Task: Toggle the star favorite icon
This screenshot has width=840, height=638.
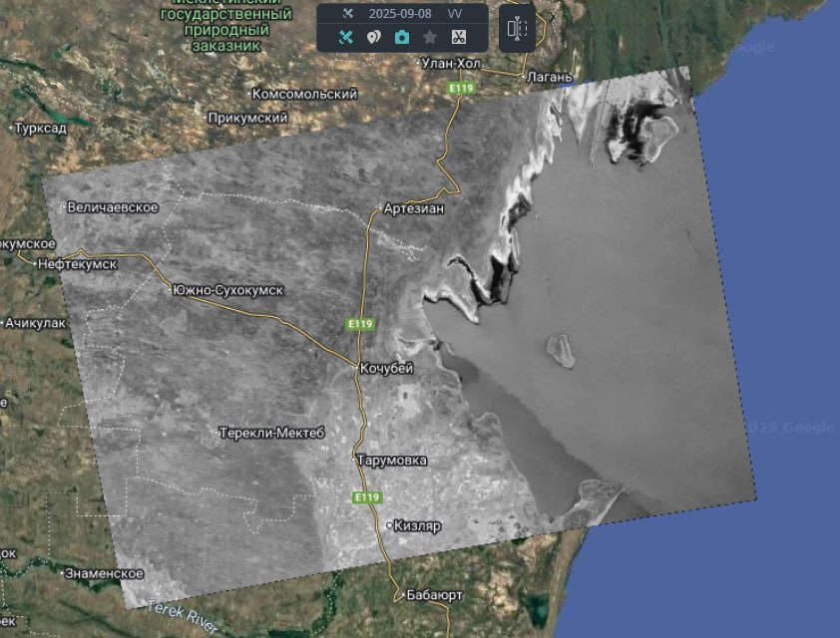Action: 430,38
